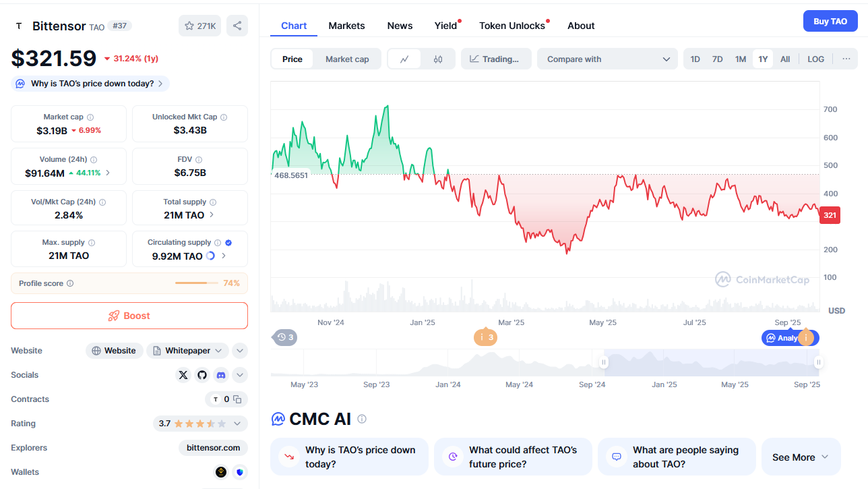Click the right handle of chart range slider
The height and width of the screenshot is (489, 868).
coord(818,362)
